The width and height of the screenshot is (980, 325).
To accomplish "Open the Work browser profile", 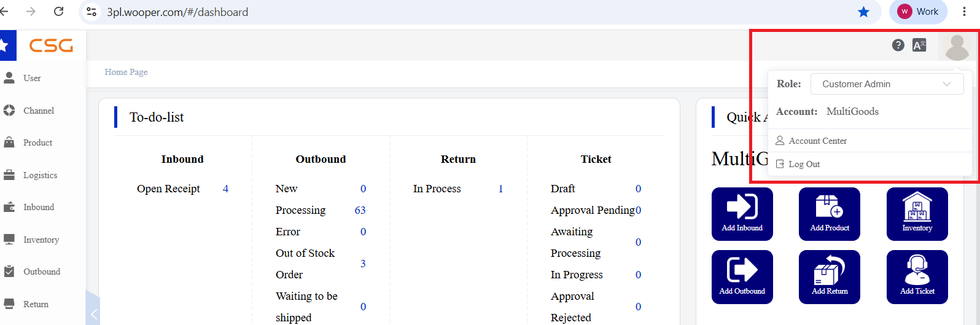I will pos(918,12).
